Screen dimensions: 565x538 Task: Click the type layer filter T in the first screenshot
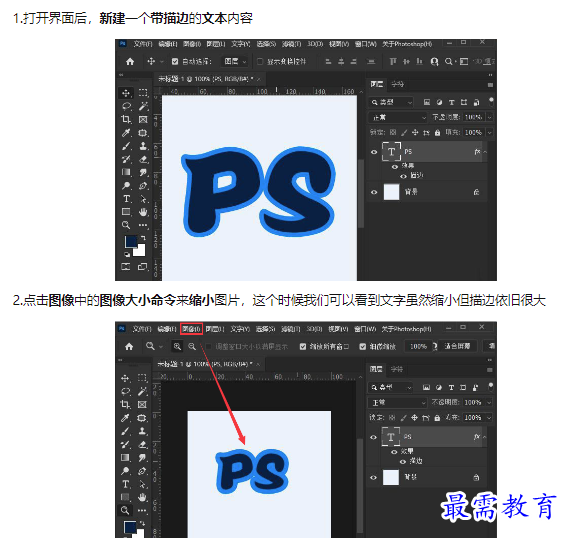tap(451, 102)
